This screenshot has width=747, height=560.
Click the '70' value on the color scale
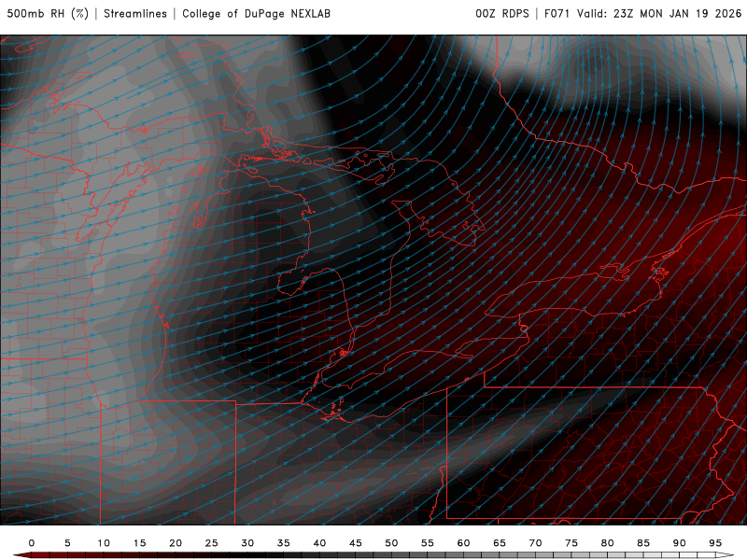[x=535, y=543]
